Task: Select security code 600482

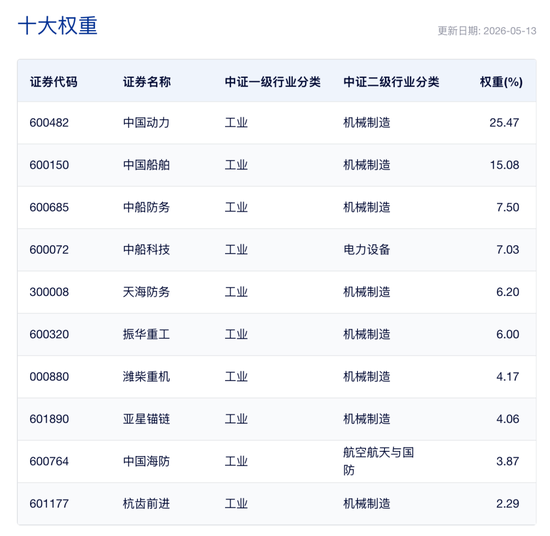Action: (49, 123)
